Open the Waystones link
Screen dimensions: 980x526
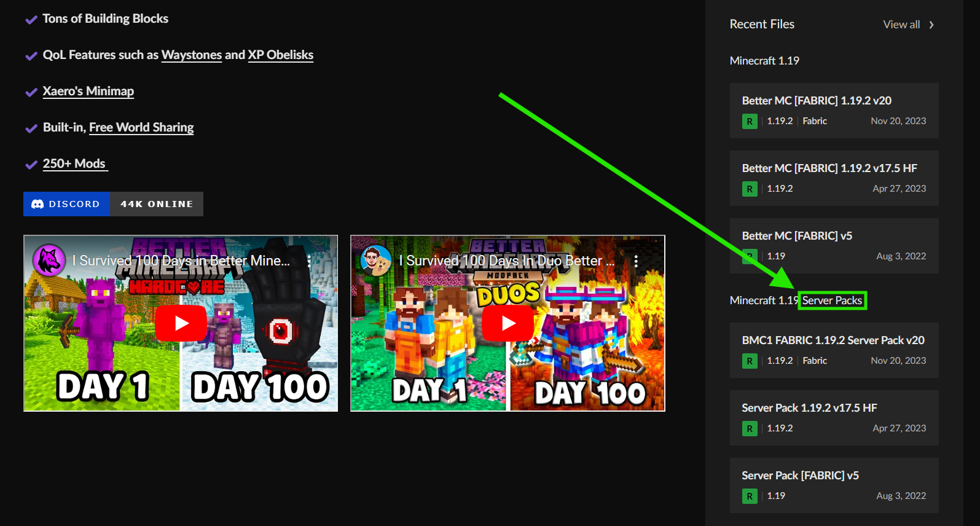click(191, 55)
